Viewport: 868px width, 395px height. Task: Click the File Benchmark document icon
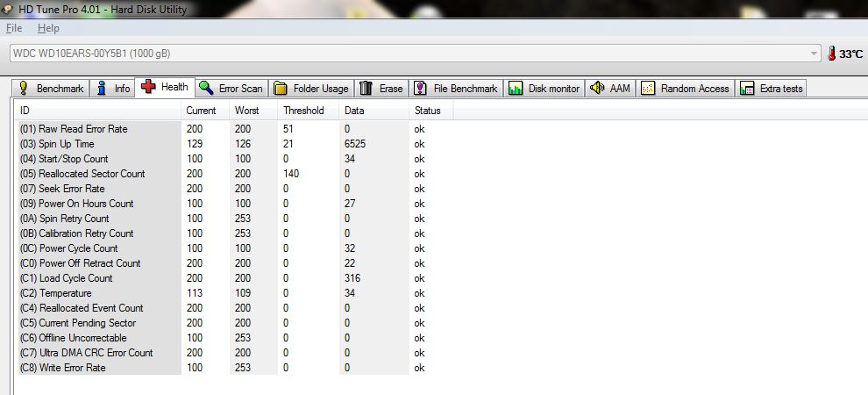(x=421, y=88)
